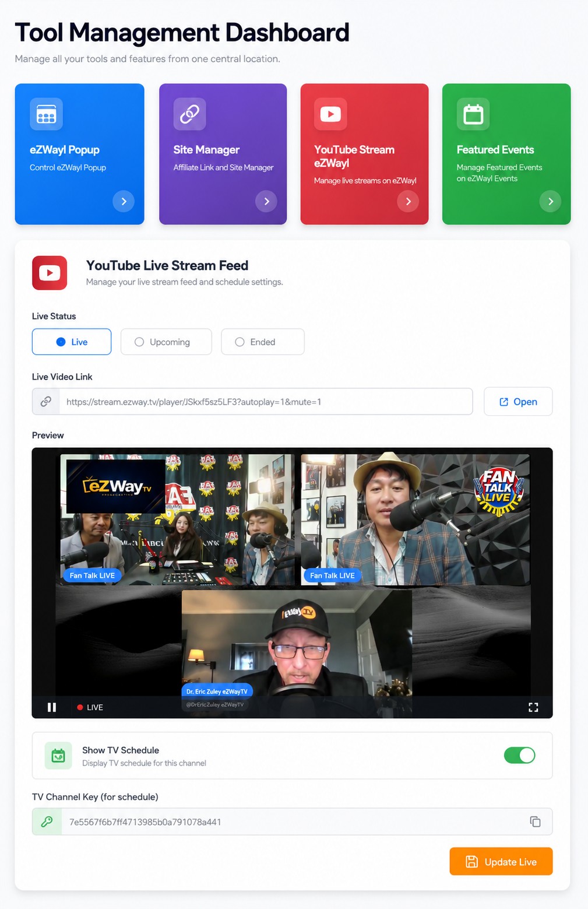Screen dimensions: 588x909
Task: Open eZWayl Popup card arrow
Action: [124, 201]
